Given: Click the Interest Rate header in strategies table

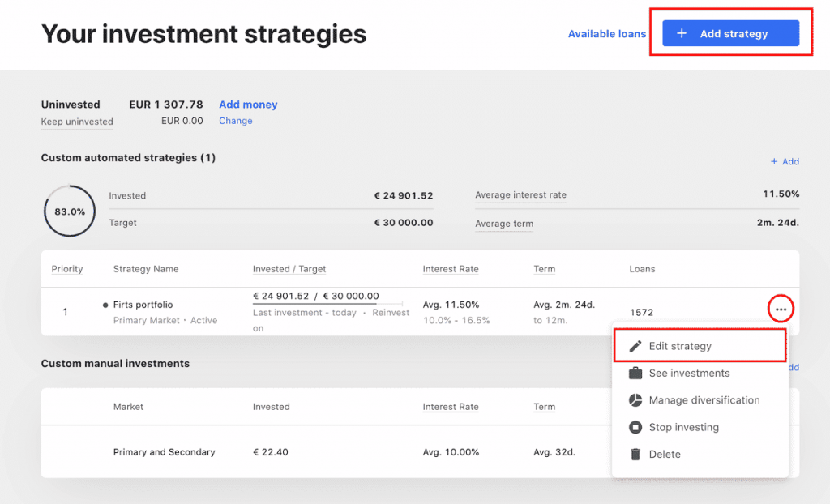Looking at the screenshot, I should point(451,269).
